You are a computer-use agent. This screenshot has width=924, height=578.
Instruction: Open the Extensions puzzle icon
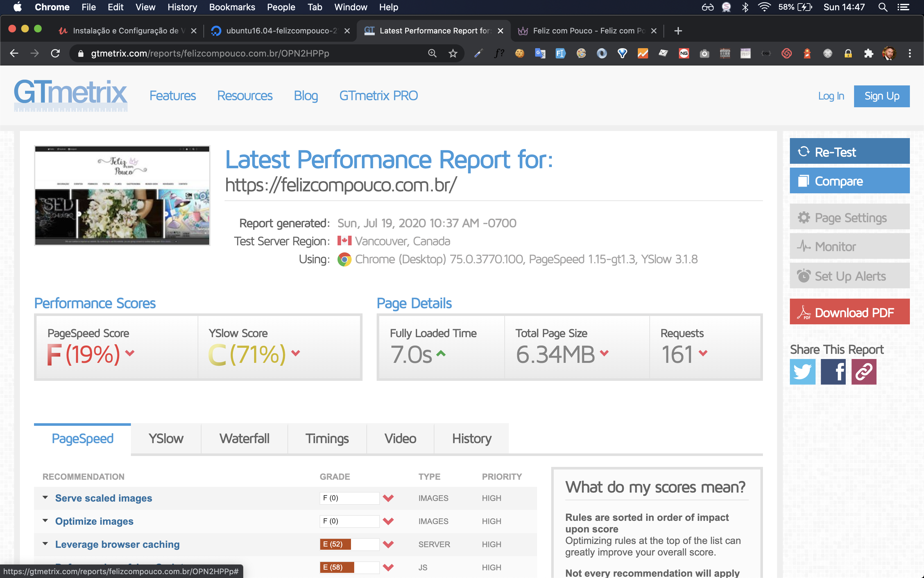(x=868, y=53)
